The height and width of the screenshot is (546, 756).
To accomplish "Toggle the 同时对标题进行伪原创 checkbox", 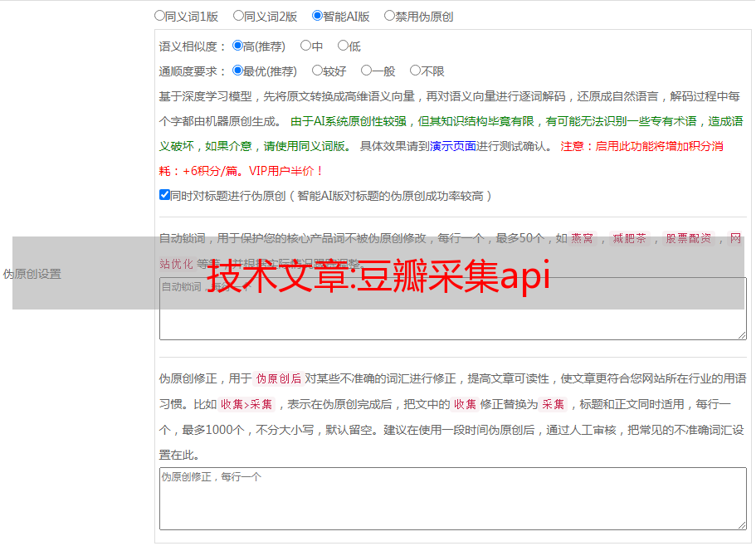I will pos(164,195).
